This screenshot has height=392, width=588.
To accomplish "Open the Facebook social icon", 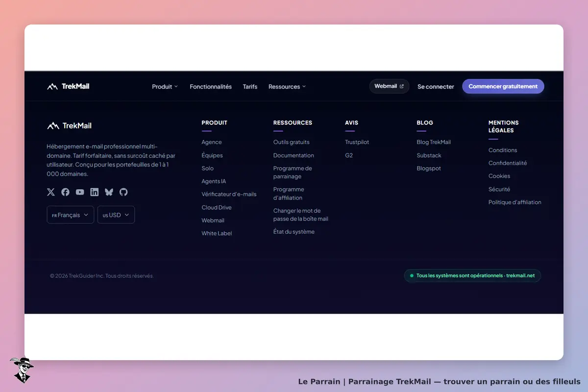I will coord(65,192).
